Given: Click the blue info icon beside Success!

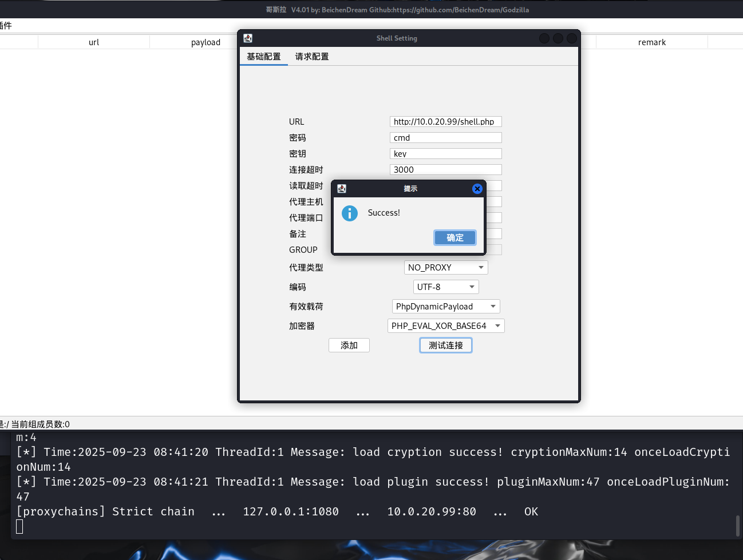Looking at the screenshot, I should (350, 213).
